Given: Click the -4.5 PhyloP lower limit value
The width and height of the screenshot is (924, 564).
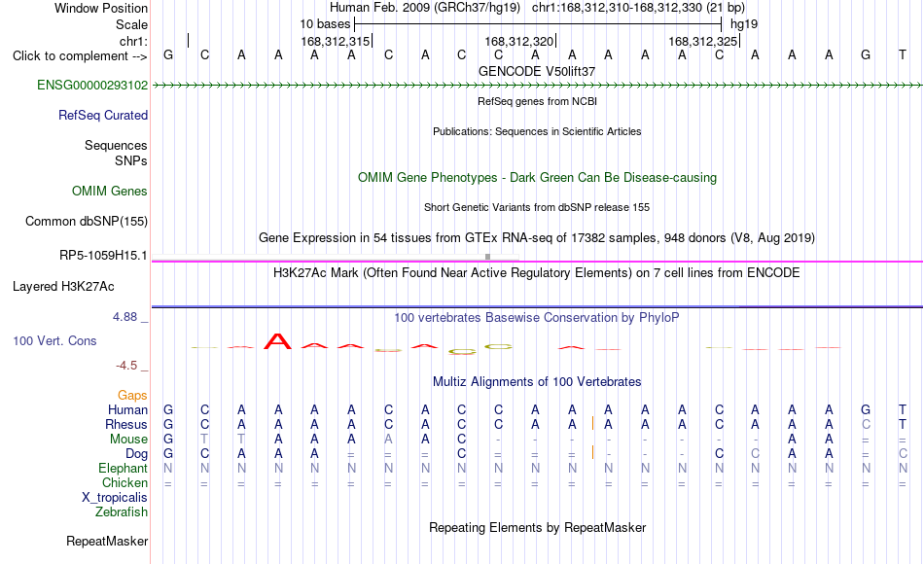Looking at the screenshot, I should (126, 366).
